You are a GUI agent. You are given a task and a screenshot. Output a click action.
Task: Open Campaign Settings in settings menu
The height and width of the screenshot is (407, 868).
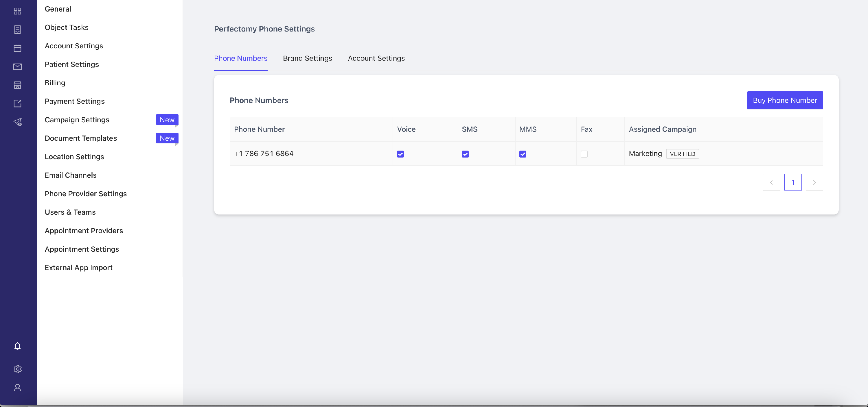77,119
